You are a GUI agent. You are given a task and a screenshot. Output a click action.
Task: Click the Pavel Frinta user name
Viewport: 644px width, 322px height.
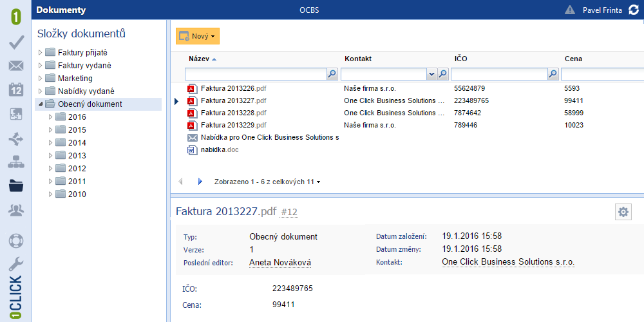point(602,10)
